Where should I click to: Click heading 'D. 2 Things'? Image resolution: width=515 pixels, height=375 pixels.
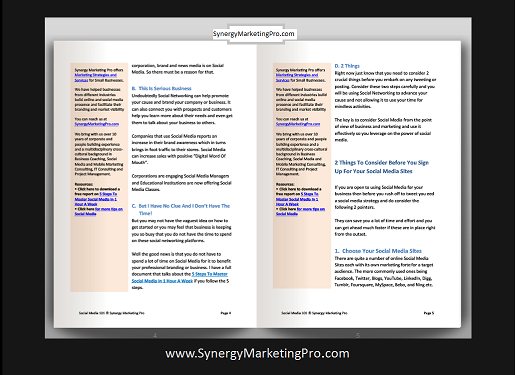pos(347,66)
